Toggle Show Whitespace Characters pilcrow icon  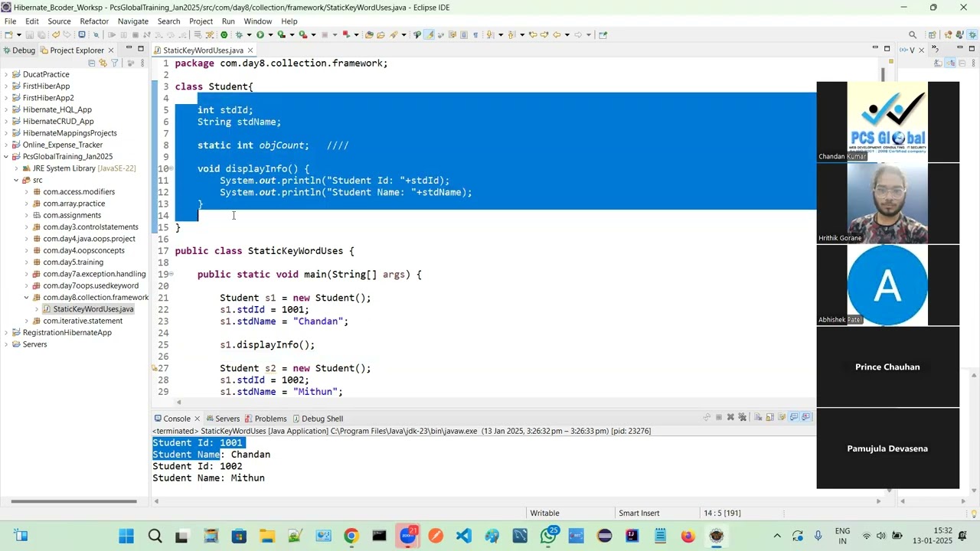[475, 34]
